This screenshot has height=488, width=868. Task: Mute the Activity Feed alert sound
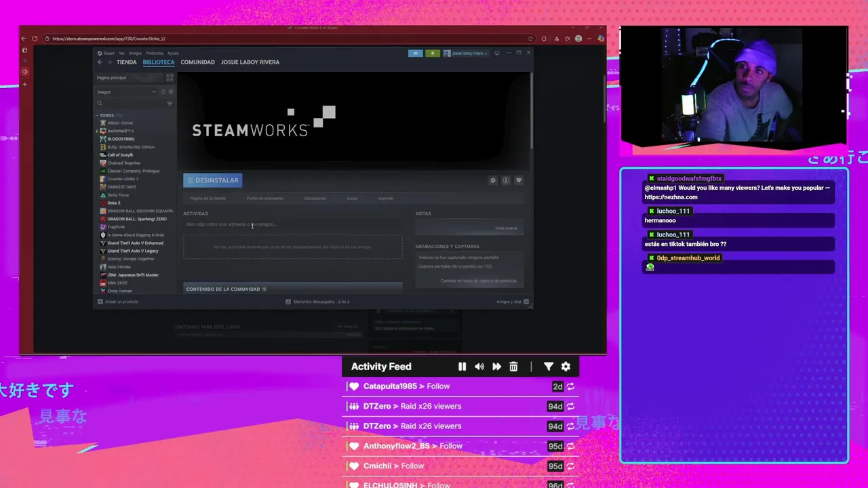point(479,367)
